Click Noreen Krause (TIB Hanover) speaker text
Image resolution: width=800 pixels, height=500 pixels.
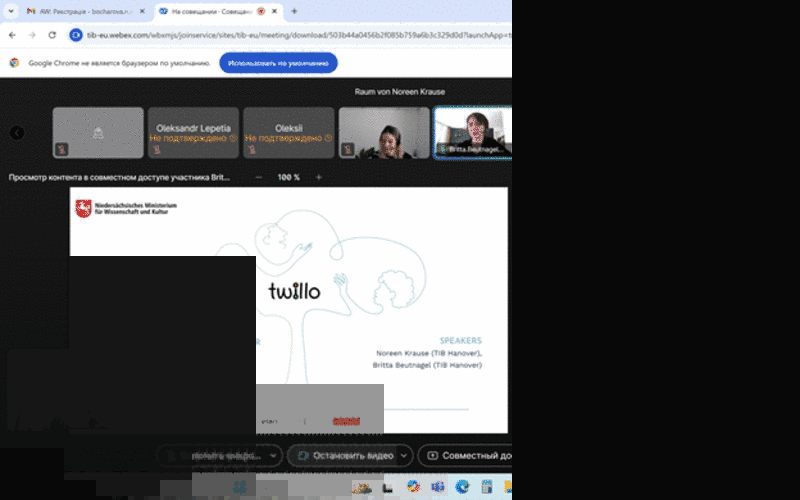[x=429, y=353]
